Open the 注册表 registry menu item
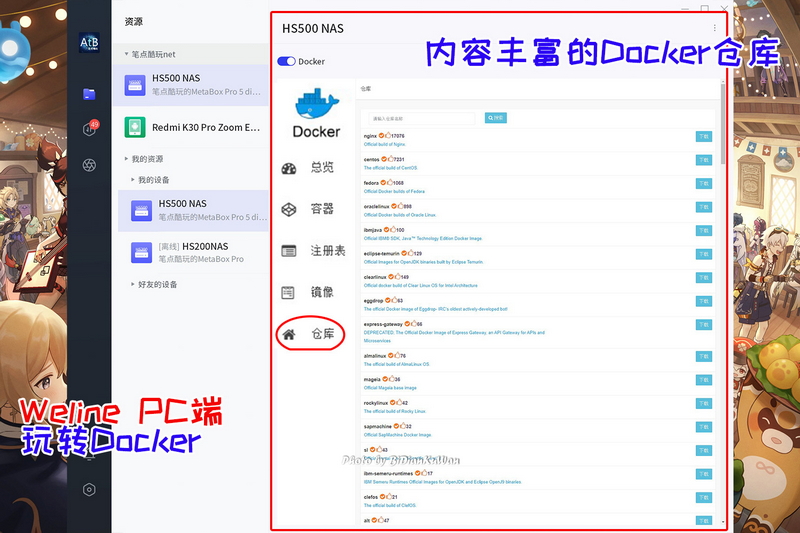Viewport: 800px width, 533px height. tap(314, 251)
